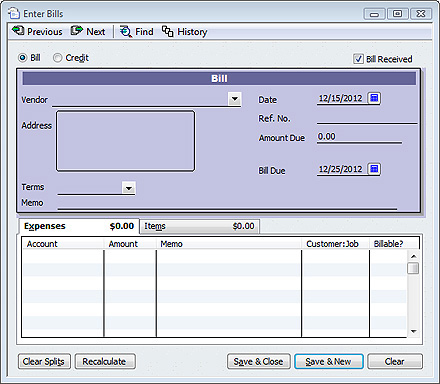Click the Previous arrow icon

[x=18, y=31]
